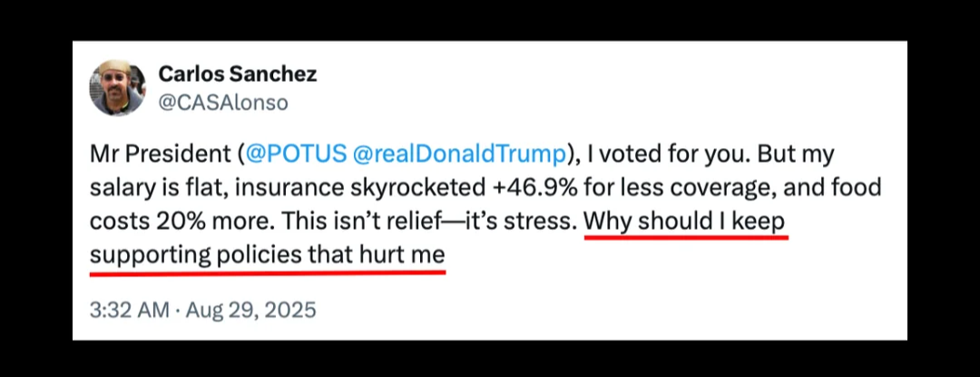This screenshot has height=377, width=980.
Task: Open the Carlos Sanchez display name
Action: point(238,74)
